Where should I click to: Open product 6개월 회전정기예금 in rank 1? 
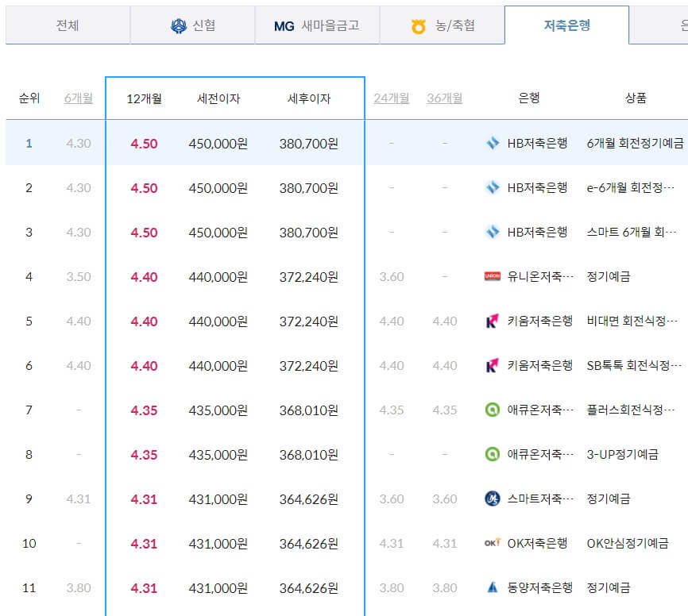click(x=635, y=143)
